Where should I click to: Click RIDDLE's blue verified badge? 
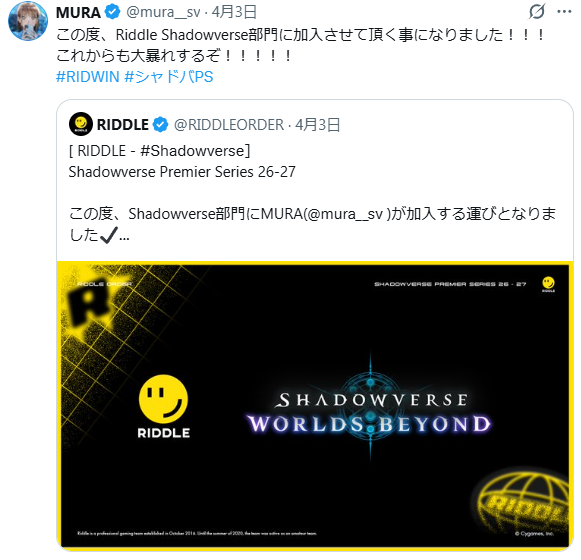coord(160,125)
